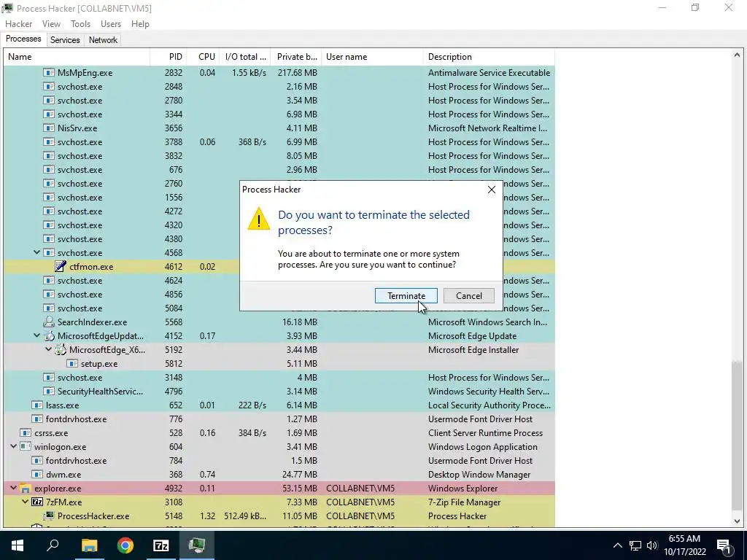The height and width of the screenshot is (560, 747).
Task: Sort by the Private bytes column
Action: (296, 57)
